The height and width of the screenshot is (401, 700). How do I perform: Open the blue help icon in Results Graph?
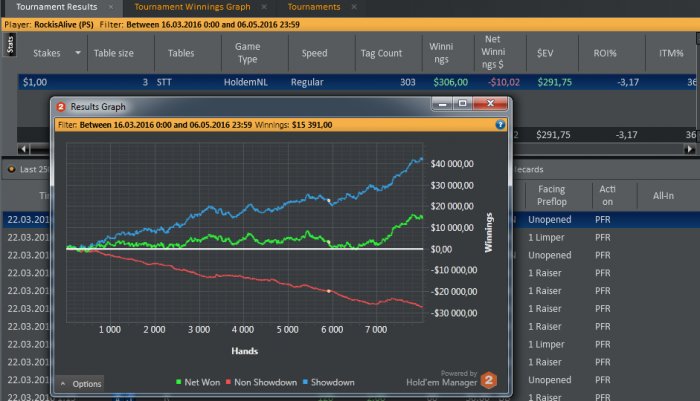(x=500, y=125)
